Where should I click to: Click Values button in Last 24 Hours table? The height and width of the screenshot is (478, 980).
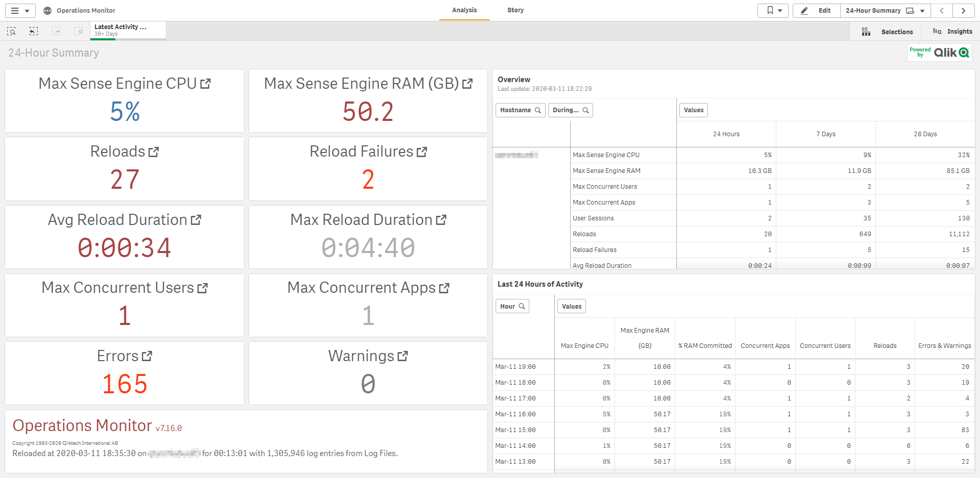click(572, 307)
